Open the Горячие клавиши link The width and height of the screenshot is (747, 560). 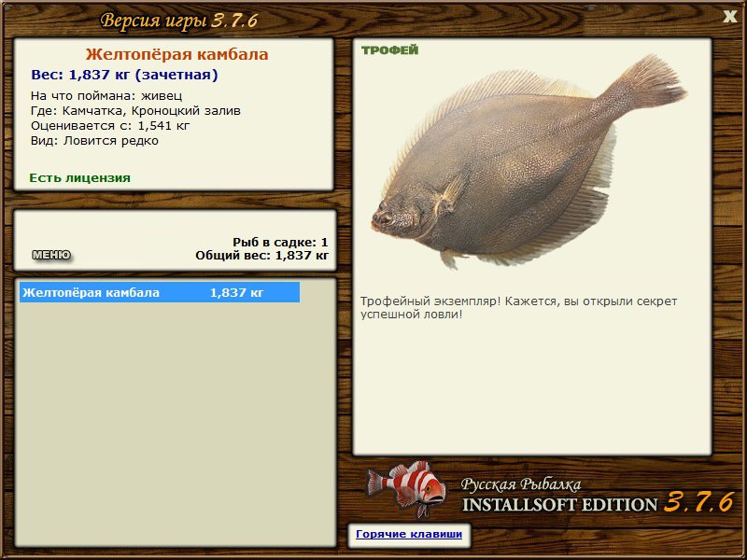408,535
